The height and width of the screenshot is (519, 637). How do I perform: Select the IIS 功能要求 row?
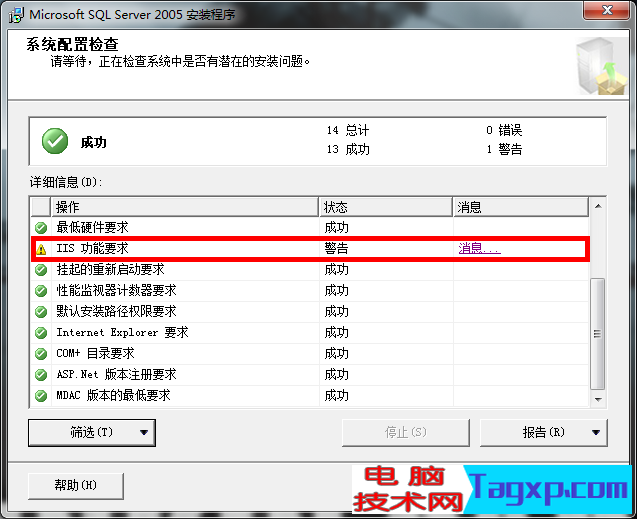310,249
